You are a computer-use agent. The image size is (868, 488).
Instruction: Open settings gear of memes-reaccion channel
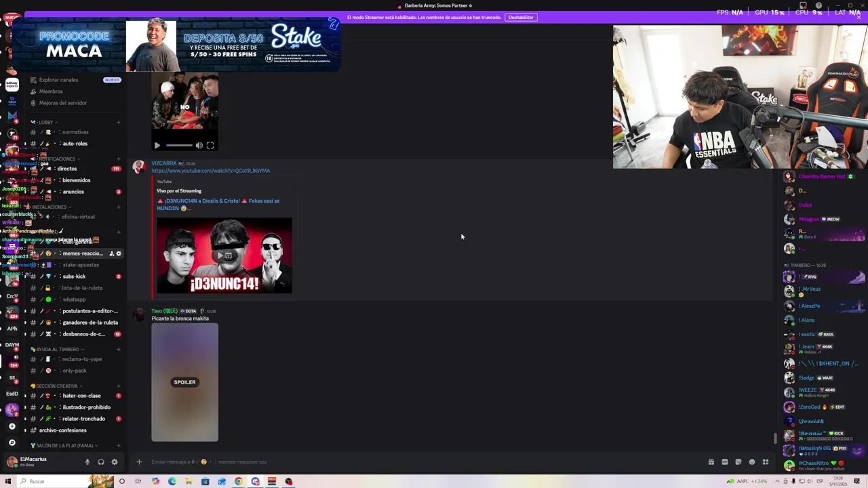click(x=119, y=253)
